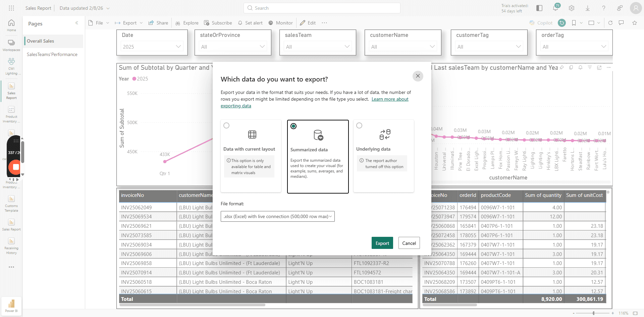Open Workspaces from the left navigation

click(11, 45)
